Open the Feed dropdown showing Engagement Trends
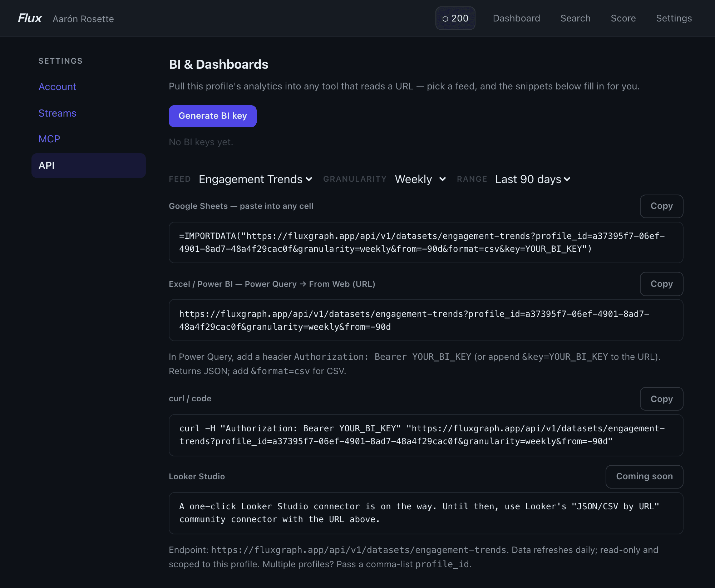715x588 pixels. tap(256, 179)
